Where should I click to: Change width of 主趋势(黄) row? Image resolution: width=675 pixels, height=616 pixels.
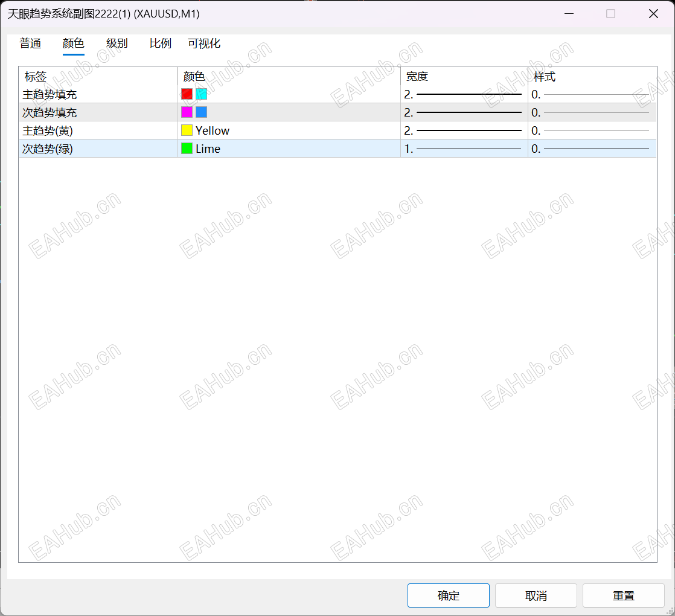(464, 130)
